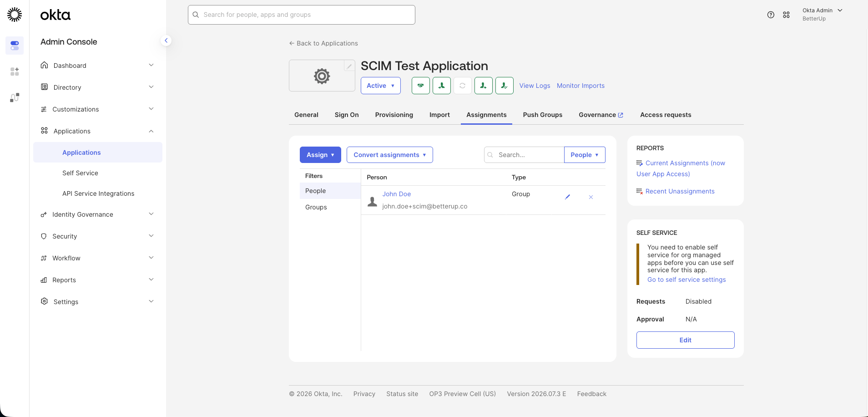Image resolution: width=868 pixels, height=417 pixels.
Task: Open the Import tab
Action: 439,115
